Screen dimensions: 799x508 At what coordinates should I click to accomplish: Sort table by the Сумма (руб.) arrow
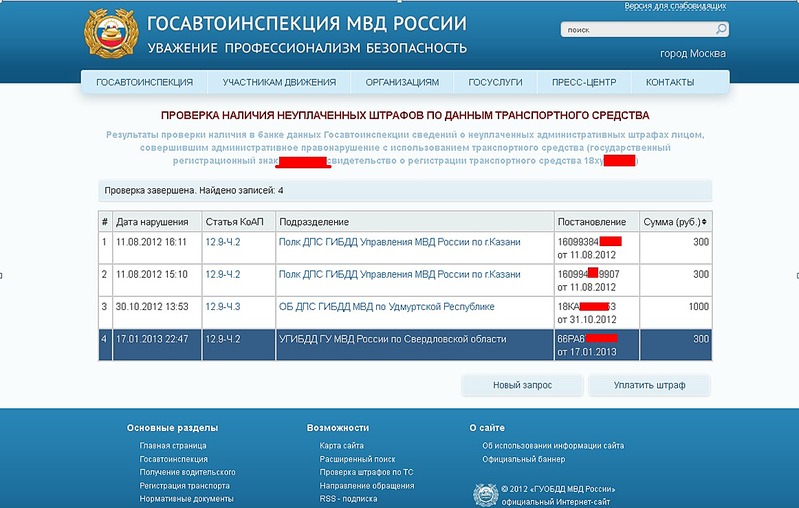(x=704, y=222)
